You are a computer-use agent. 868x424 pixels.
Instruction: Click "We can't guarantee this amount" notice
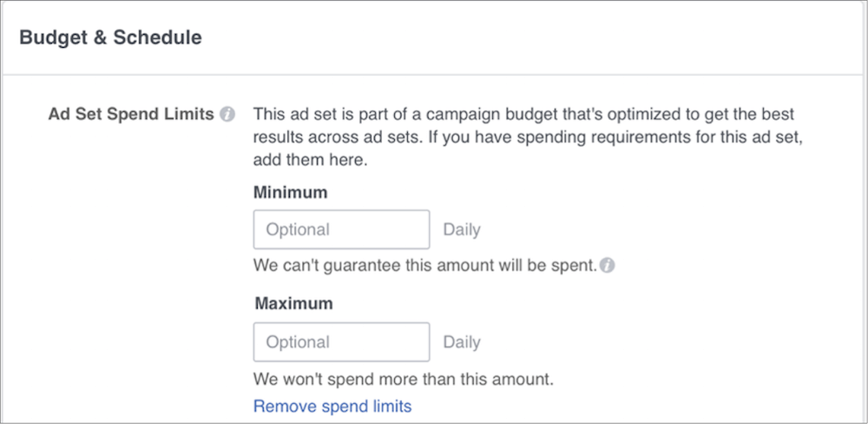pyautogui.click(x=424, y=265)
